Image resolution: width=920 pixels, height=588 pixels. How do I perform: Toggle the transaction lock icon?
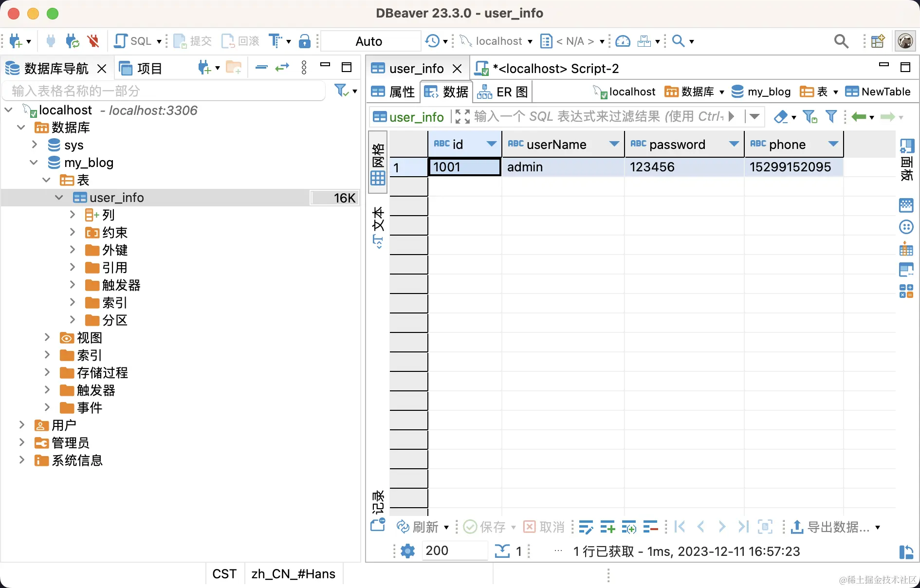point(305,41)
